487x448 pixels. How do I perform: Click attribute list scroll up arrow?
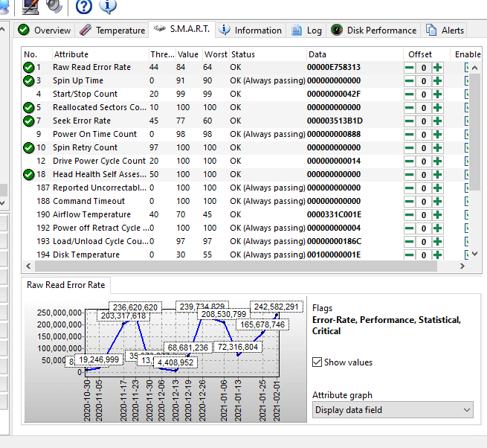[x=474, y=68]
